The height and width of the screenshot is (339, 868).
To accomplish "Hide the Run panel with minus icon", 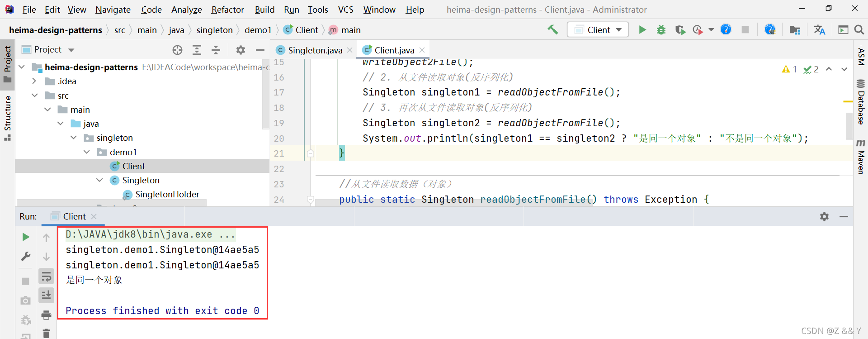I will click(844, 216).
